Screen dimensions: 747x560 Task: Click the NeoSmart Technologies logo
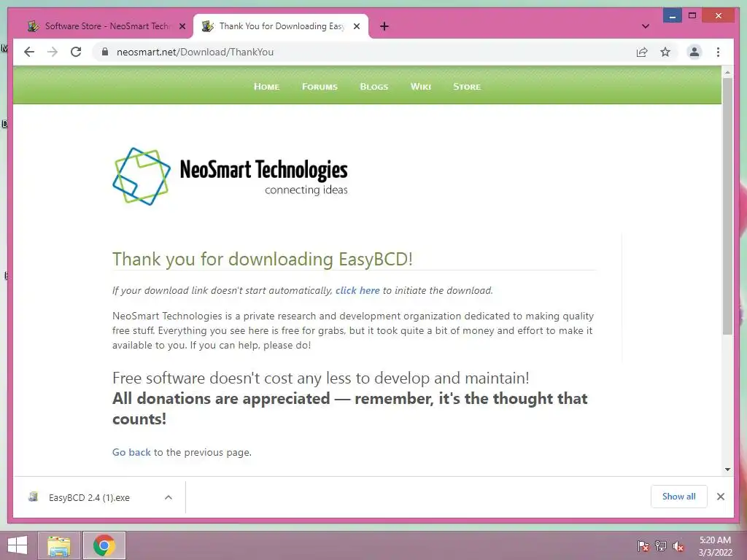point(230,176)
